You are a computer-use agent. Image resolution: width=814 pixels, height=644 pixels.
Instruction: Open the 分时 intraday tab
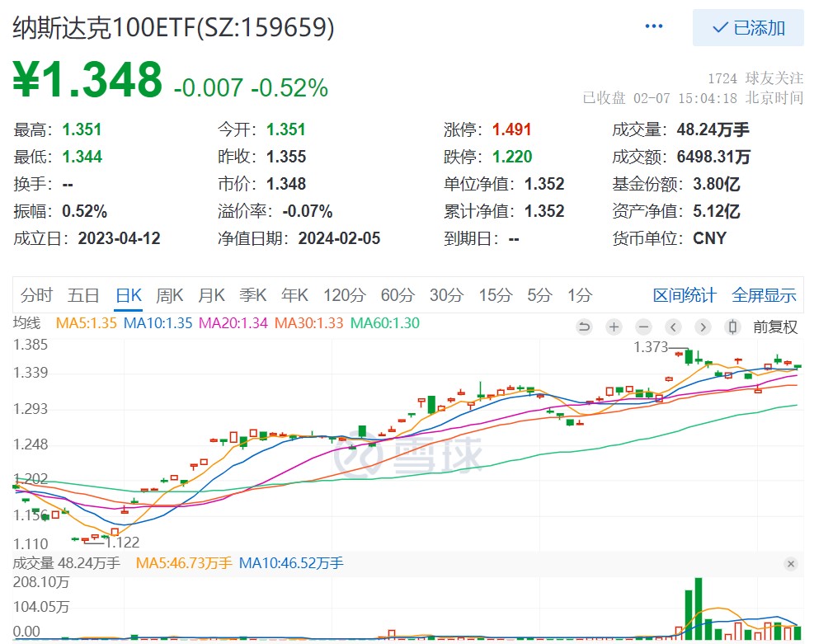[35, 294]
